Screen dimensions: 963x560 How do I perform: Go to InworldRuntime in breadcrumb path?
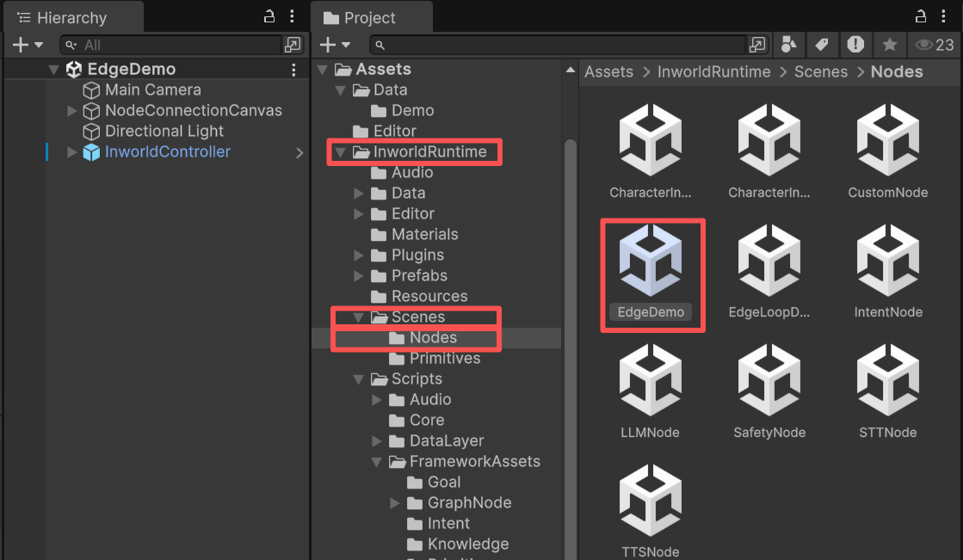pyautogui.click(x=713, y=72)
